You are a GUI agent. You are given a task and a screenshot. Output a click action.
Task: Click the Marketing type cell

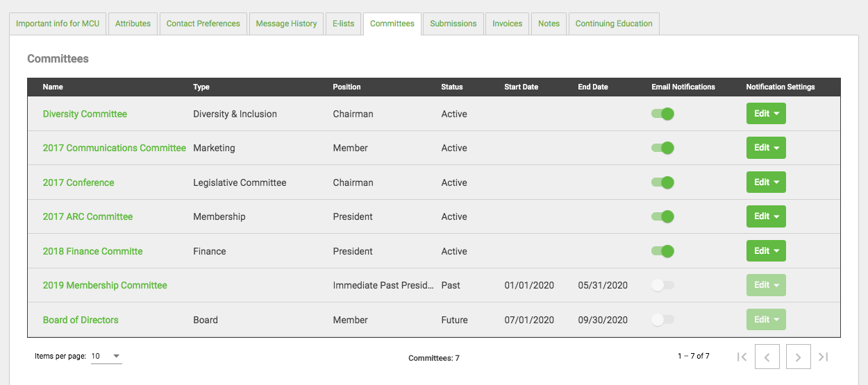214,148
